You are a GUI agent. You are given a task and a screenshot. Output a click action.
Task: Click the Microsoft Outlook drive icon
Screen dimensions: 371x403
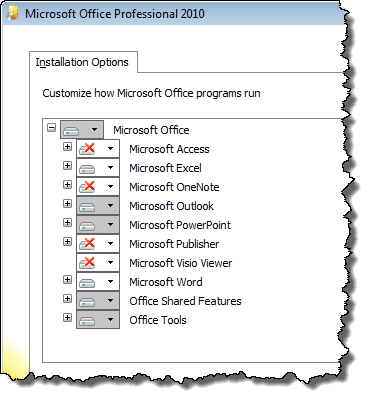[87, 207]
